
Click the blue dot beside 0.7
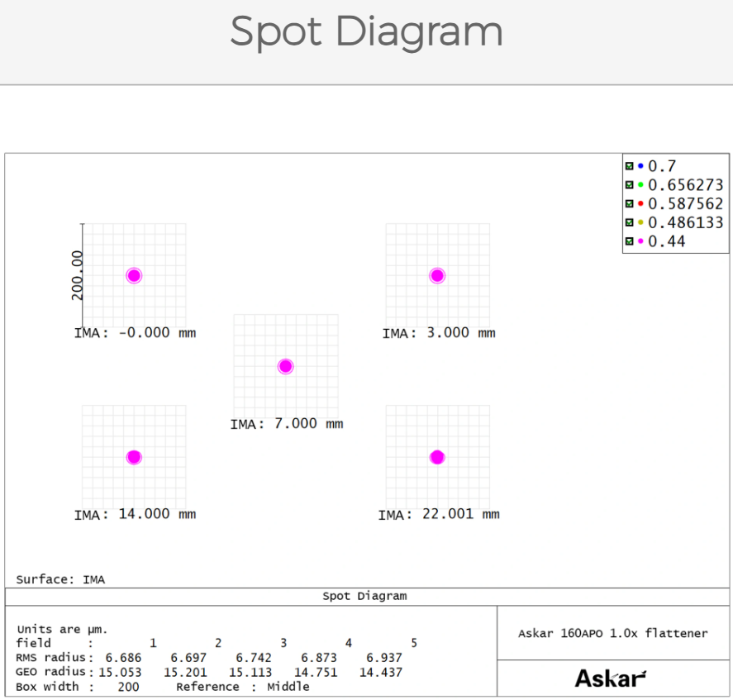tap(640, 166)
